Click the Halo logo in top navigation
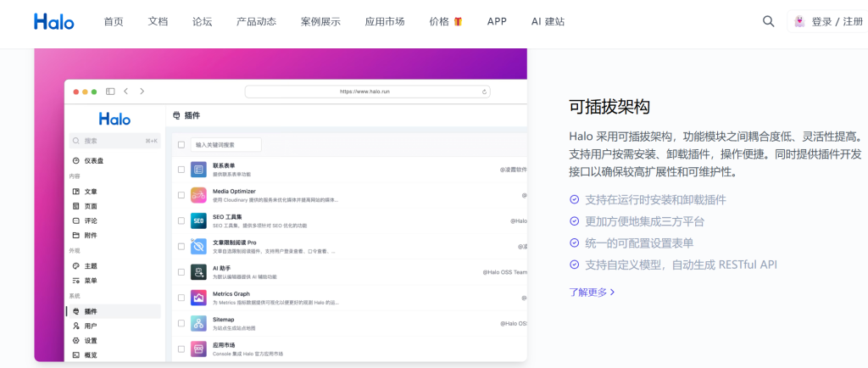Image resolution: width=868 pixels, height=368 pixels. pyautogui.click(x=54, y=22)
